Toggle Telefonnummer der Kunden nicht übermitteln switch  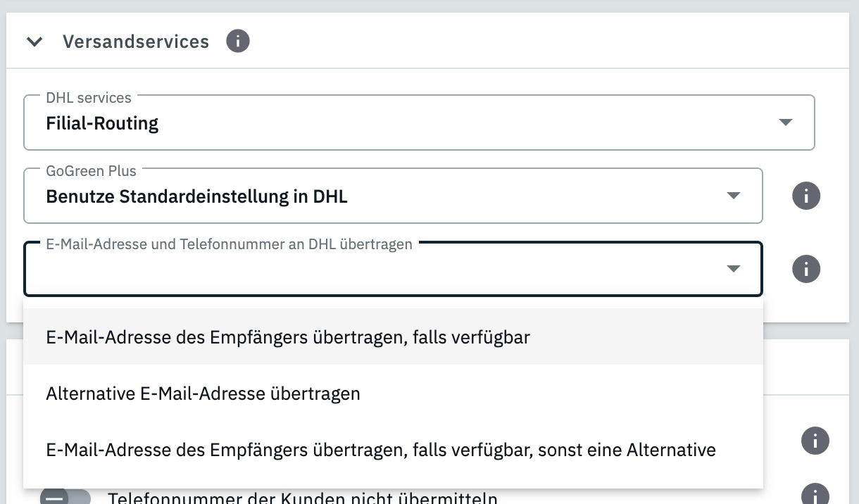[65, 498]
